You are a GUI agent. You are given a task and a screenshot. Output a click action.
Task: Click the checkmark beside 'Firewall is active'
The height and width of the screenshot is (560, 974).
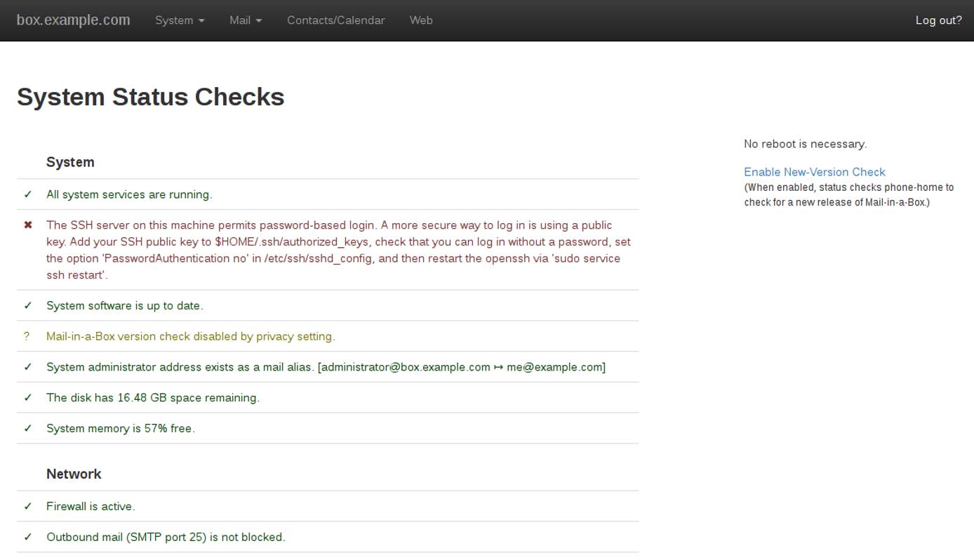pos(27,506)
